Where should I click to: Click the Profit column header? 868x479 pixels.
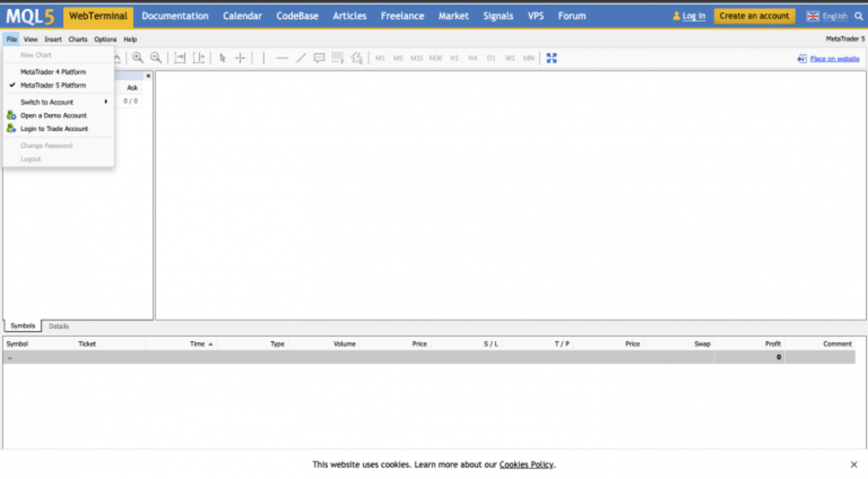coord(772,344)
